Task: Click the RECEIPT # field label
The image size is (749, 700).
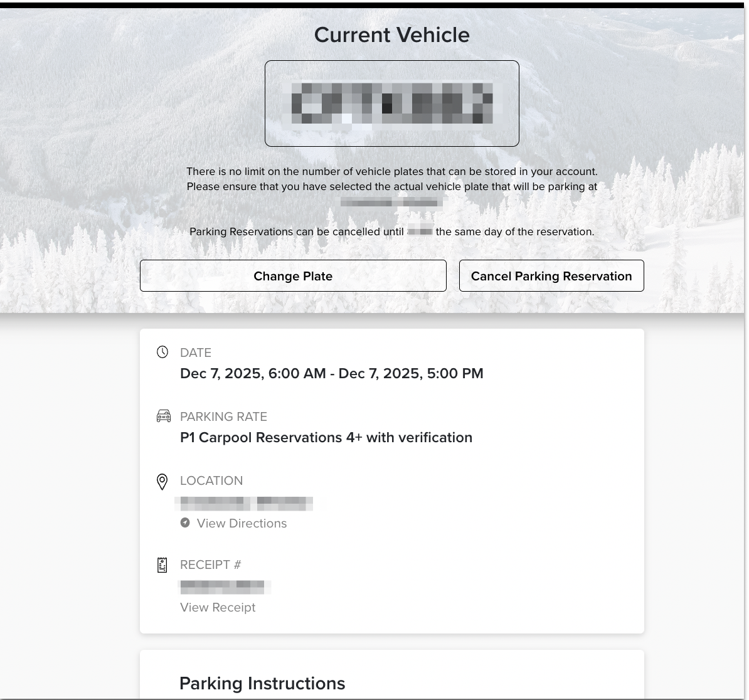Action: coord(210,565)
